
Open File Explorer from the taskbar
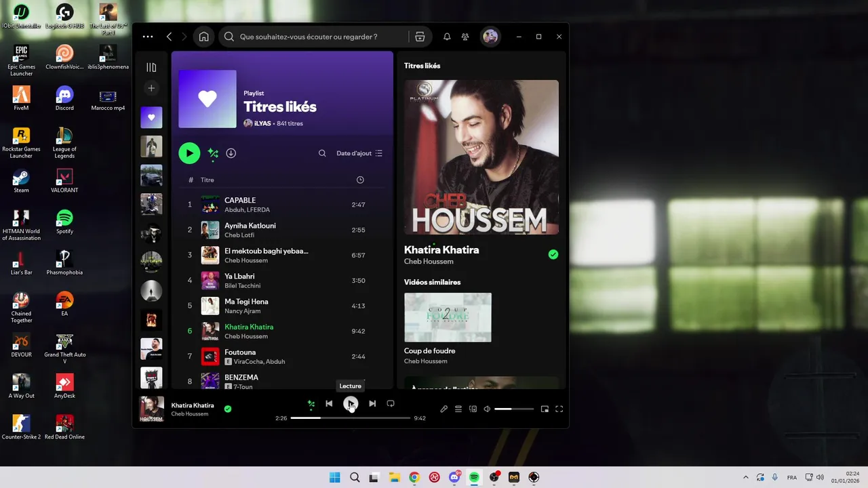pyautogui.click(x=394, y=477)
